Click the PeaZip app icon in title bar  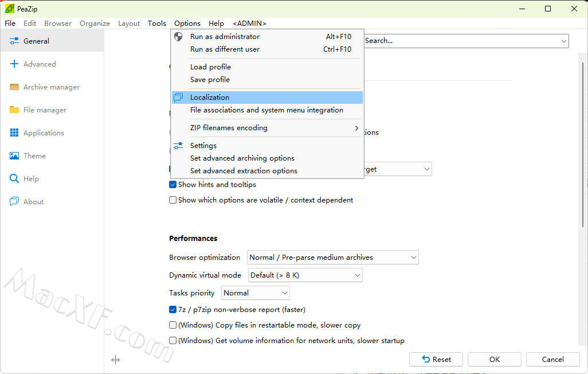pyautogui.click(x=9, y=8)
